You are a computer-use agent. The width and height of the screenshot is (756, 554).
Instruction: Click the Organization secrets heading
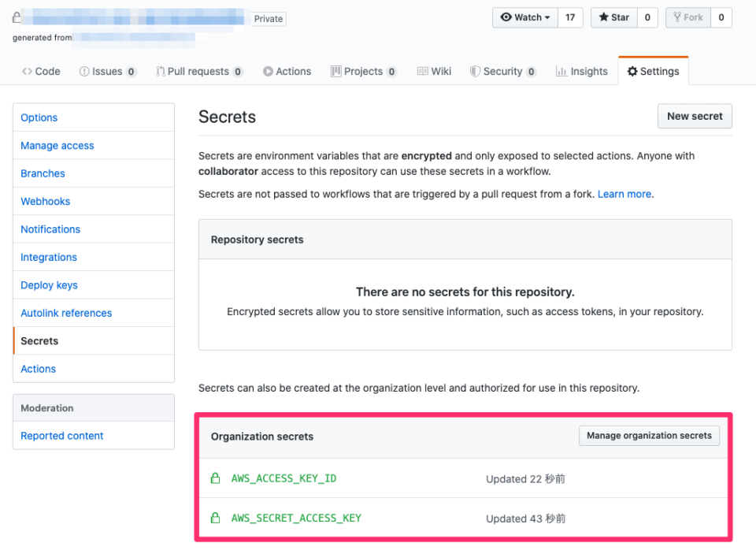261,437
